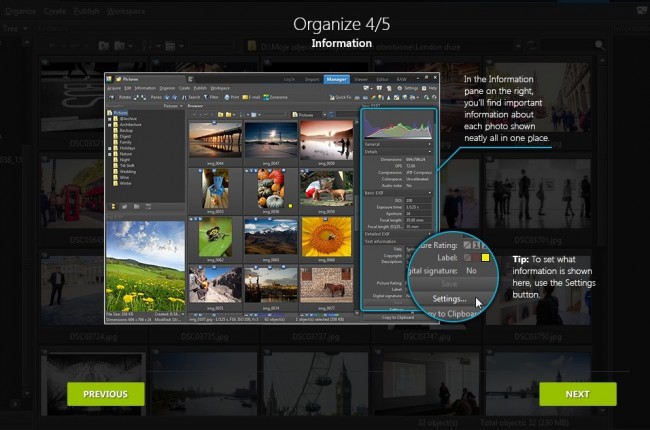Click first icon under the folder tree
This screenshot has height=430, width=650.
pyautogui.click(x=113, y=206)
